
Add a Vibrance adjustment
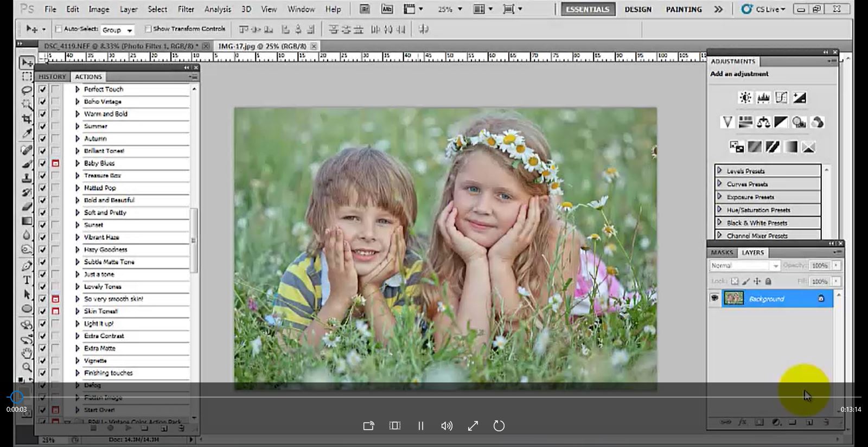(x=727, y=122)
